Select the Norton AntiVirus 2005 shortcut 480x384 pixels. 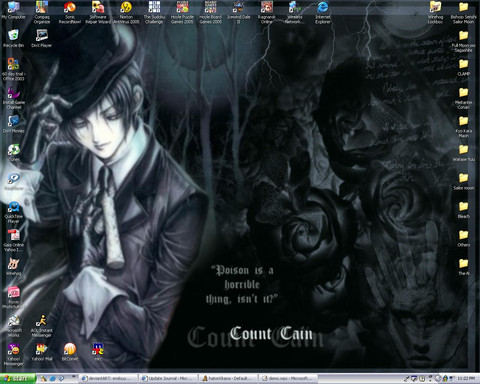pyautogui.click(x=126, y=12)
